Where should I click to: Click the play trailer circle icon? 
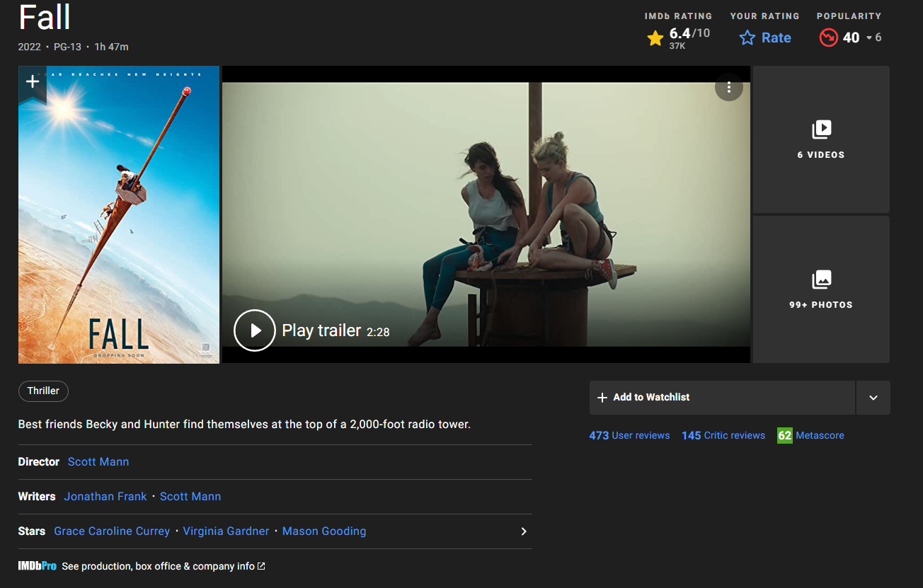[255, 330]
